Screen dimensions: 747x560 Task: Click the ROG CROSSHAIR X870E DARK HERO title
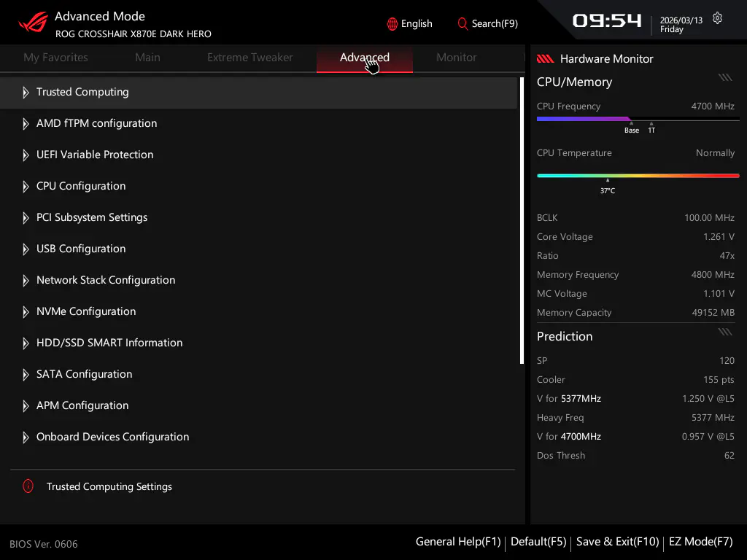point(133,34)
